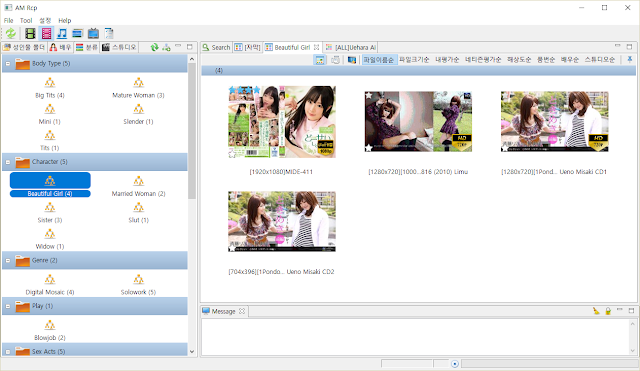
Task: Open the Ueno Misaki CD2 thumbnail
Action: pos(282,221)
